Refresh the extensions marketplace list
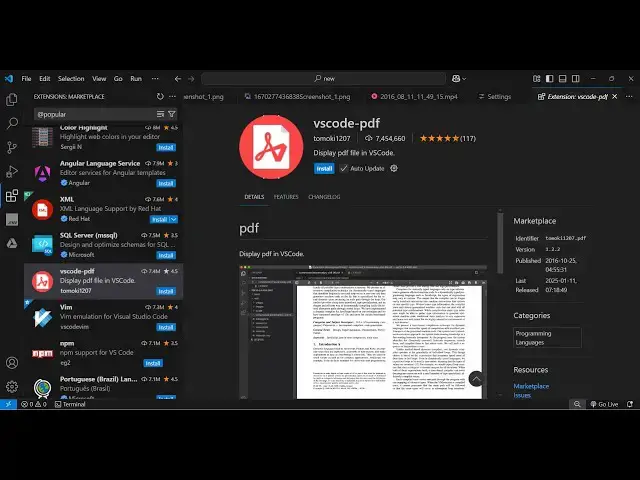Image resolution: width=640 pixels, height=480 pixels. click(160, 96)
